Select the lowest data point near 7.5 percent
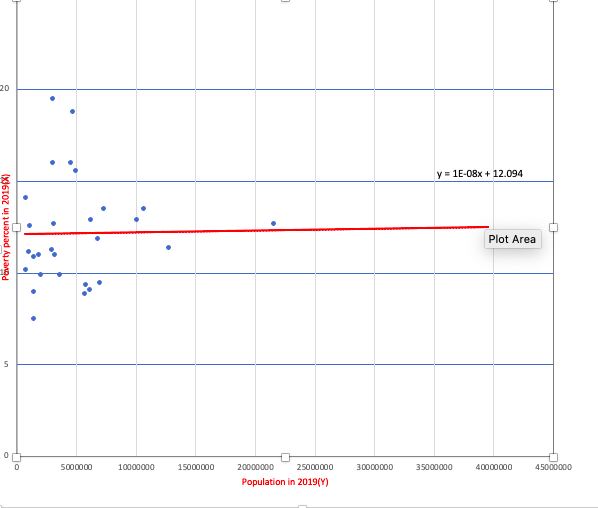This screenshot has height=508, width=598. 34,318
